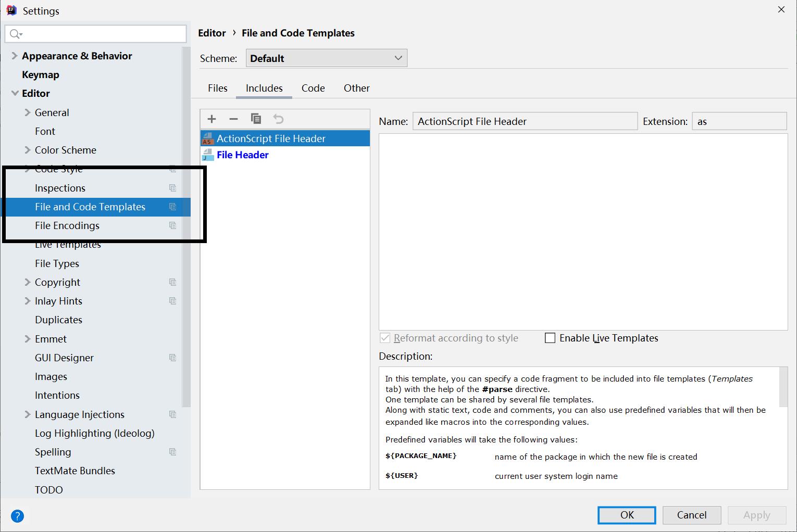
Task: Click project-level icon beside Spelling
Action: [173, 452]
